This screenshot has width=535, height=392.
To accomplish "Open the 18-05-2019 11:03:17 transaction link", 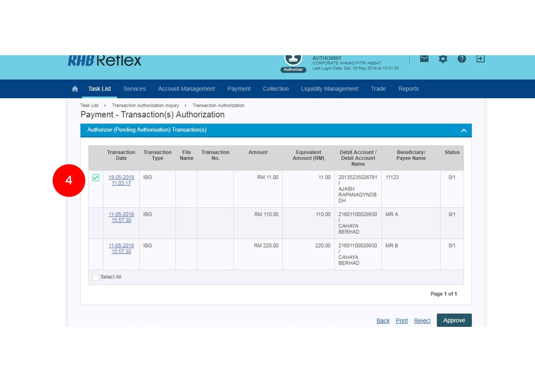I will (121, 180).
